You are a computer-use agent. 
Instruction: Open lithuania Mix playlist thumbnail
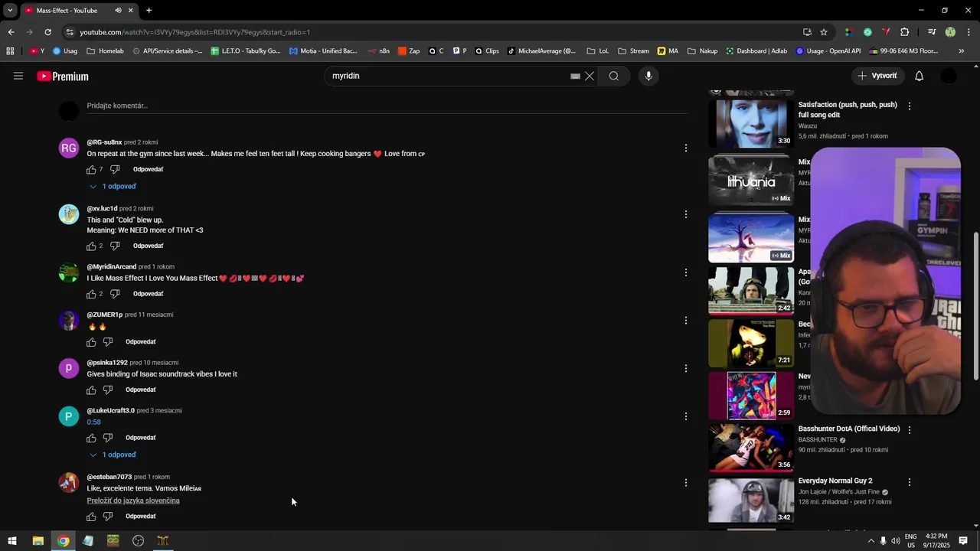click(x=751, y=181)
